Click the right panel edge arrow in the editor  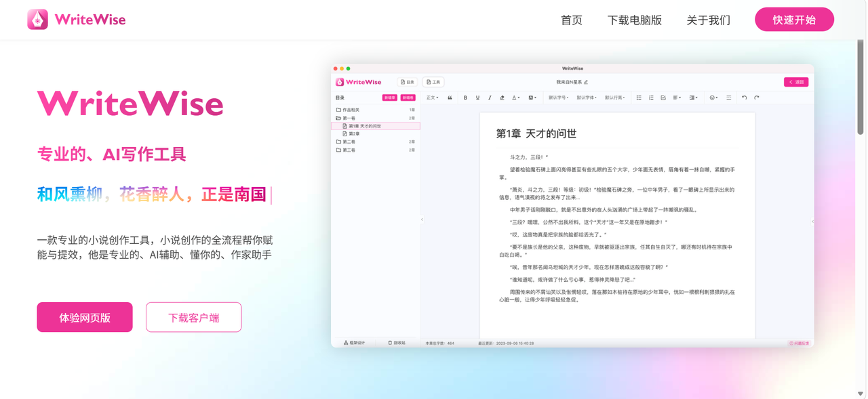[812, 221]
